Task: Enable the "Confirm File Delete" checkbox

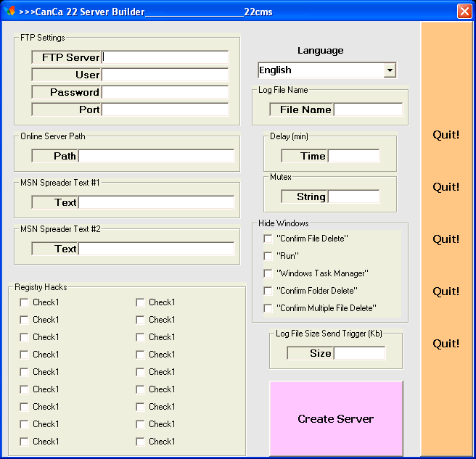Action: point(268,239)
